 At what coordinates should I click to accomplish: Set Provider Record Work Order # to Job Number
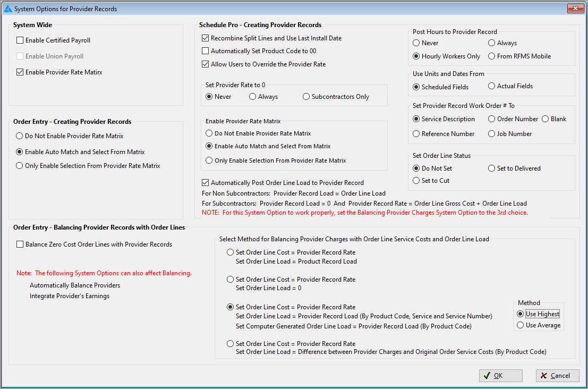[492, 133]
